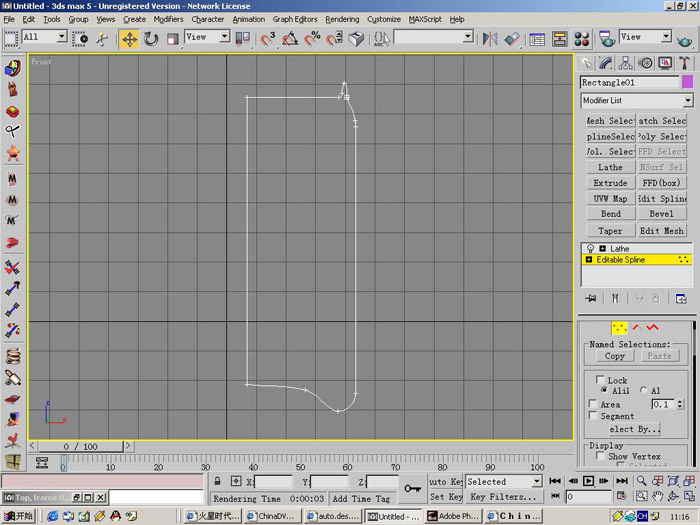Open the Modifiers menu

tap(168, 19)
